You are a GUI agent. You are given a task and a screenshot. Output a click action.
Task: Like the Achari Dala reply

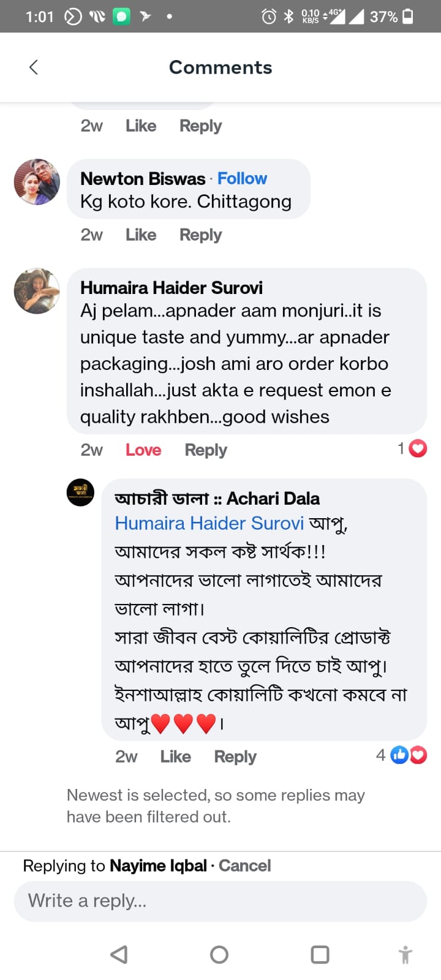(x=175, y=757)
